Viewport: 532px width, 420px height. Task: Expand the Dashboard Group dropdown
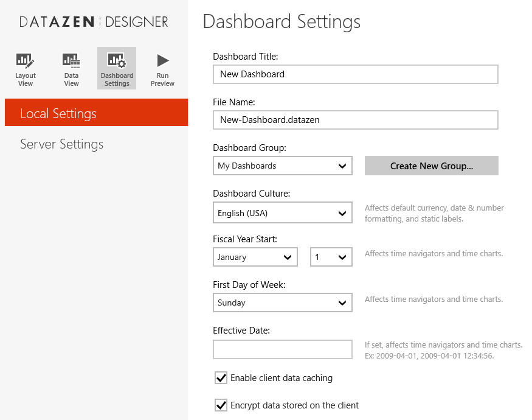pos(283,166)
